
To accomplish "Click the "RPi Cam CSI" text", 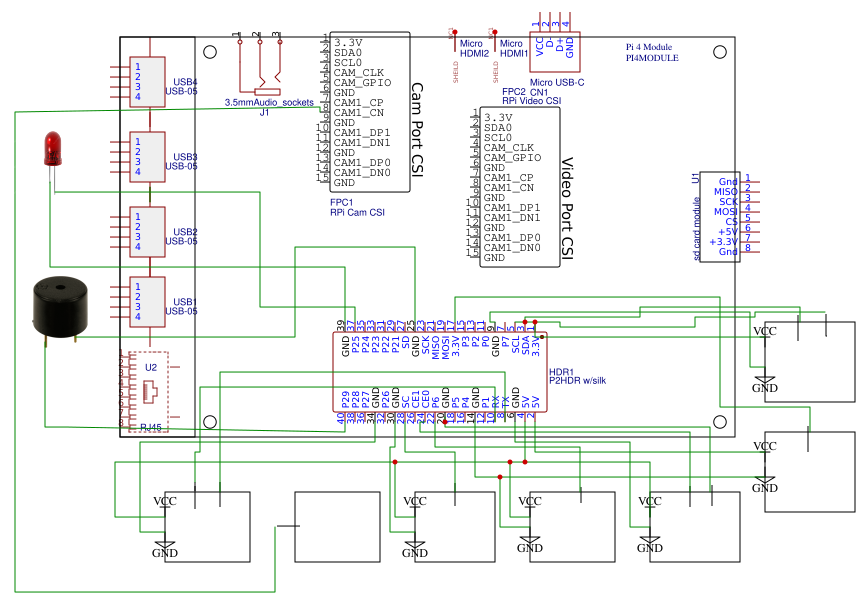I will pos(357,212).
